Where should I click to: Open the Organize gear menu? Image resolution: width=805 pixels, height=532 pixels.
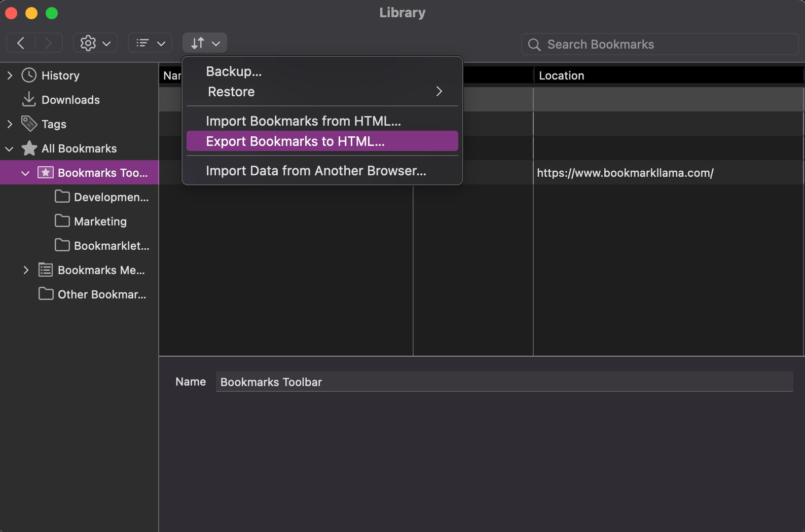click(95, 43)
